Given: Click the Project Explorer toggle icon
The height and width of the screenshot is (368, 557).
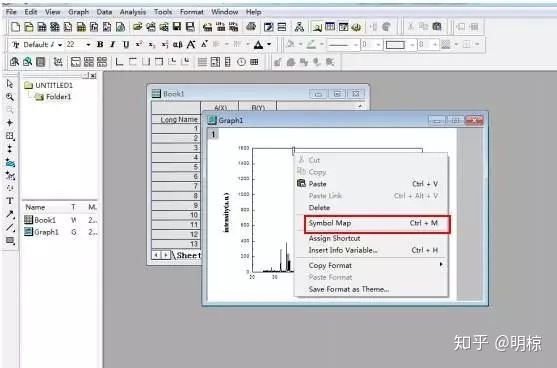Looking at the screenshot, I should (x=317, y=27).
